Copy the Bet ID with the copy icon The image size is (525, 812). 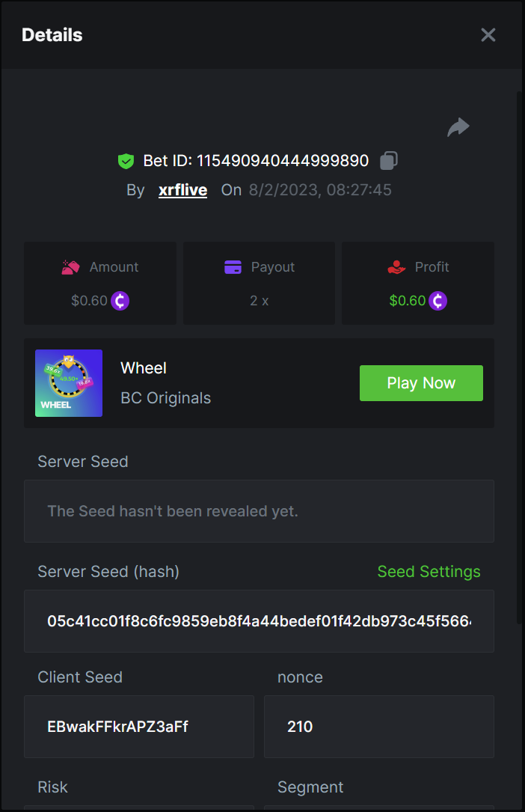[x=389, y=160]
